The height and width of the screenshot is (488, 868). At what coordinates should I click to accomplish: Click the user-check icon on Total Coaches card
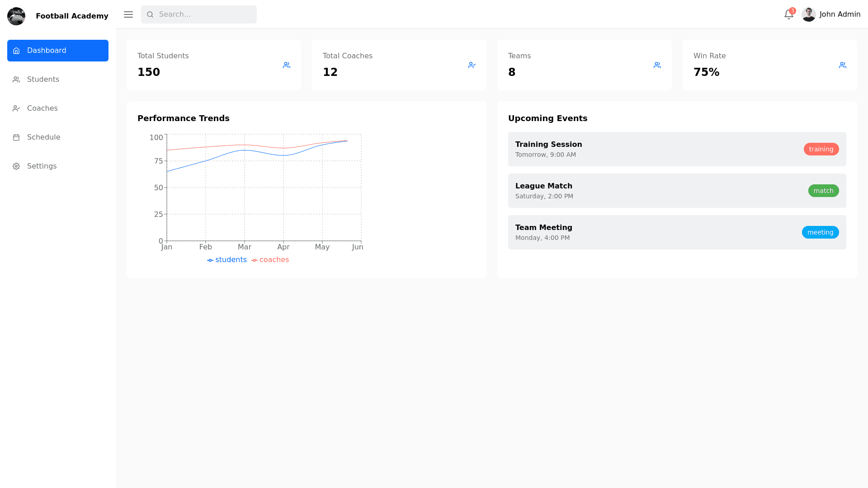pos(472,65)
